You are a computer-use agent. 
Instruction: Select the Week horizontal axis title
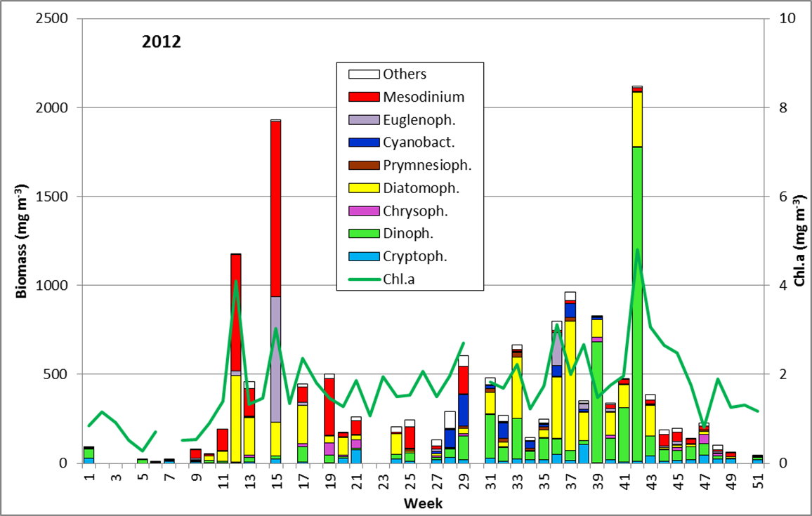(x=423, y=503)
